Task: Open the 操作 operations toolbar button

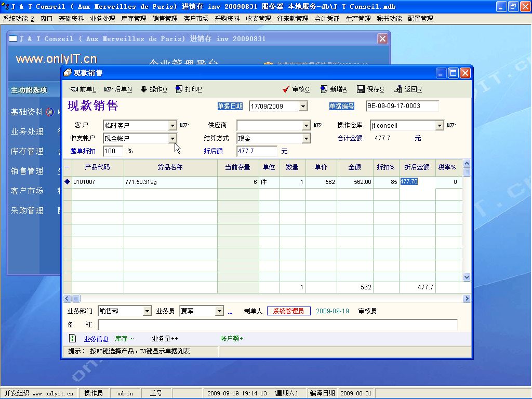Action: pos(144,89)
